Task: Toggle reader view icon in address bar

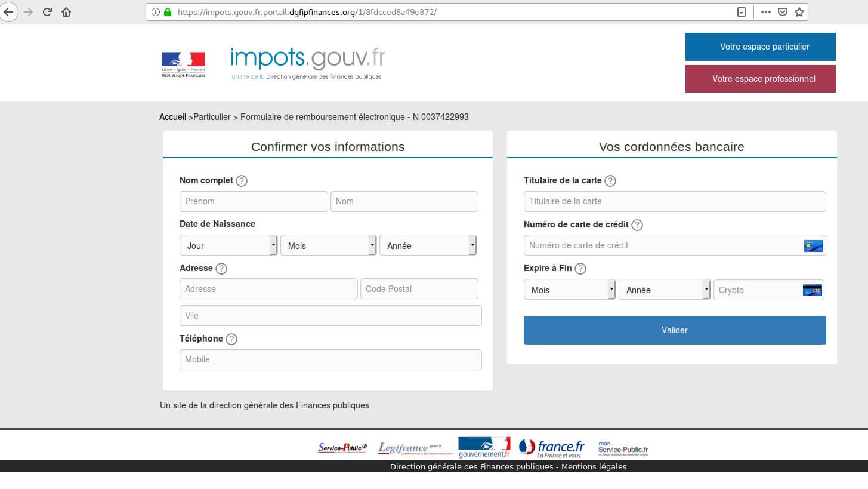Action: 742,12
